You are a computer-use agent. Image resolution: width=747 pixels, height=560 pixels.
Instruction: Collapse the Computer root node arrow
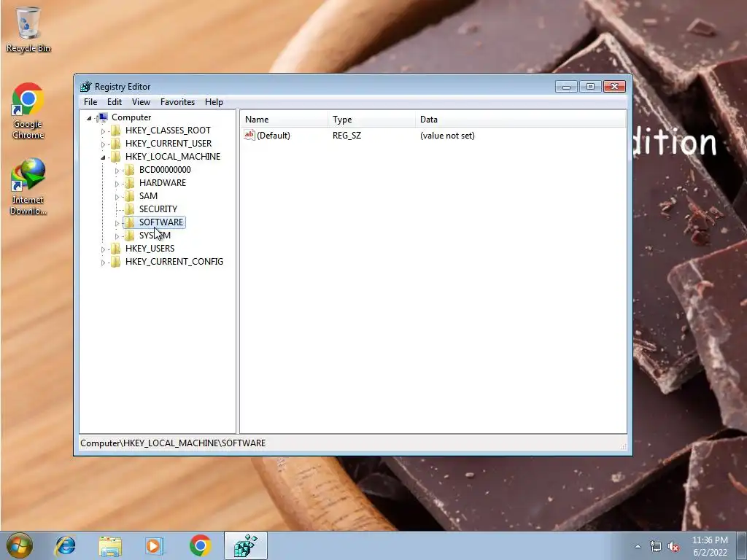tap(89, 118)
